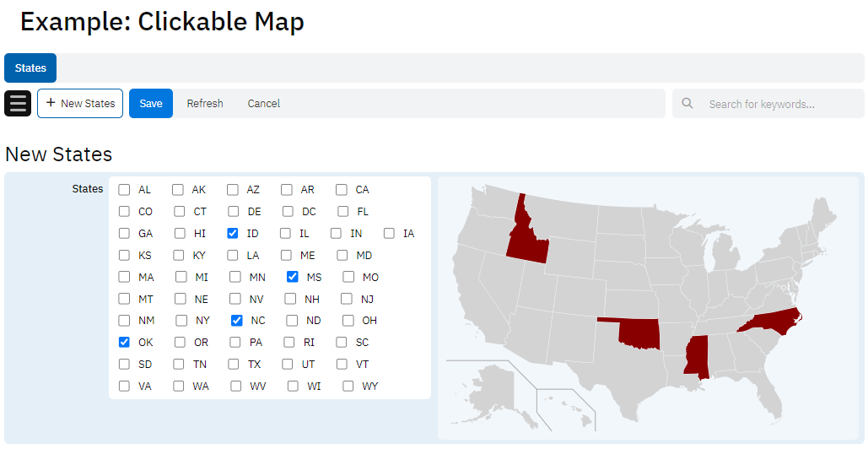Click Idaho highlighted on the map
868x449 pixels.
(x=525, y=239)
